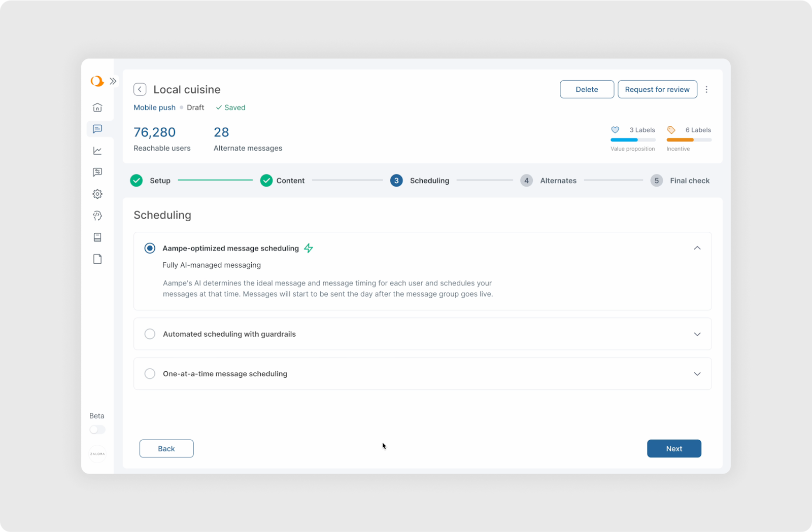
Task: Select Automated scheduling with guardrails radio
Action: [150, 334]
